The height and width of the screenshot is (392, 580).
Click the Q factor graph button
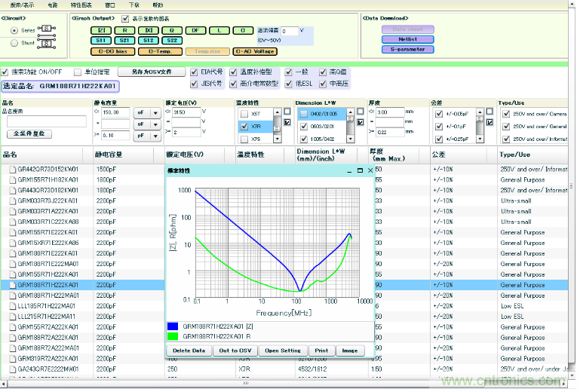(x=172, y=30)
